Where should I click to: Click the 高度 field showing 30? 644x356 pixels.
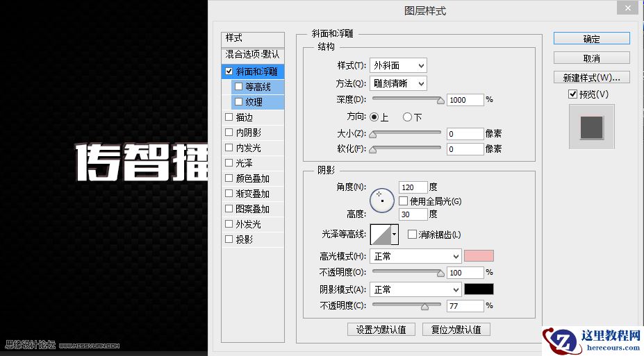[x=413, y=214]
